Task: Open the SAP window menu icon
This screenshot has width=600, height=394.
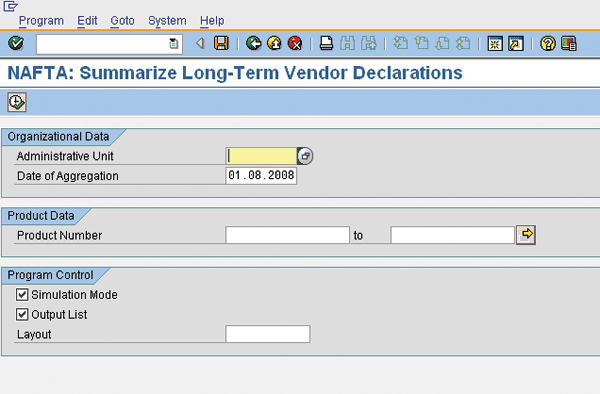Action: (x=10, y=6)
